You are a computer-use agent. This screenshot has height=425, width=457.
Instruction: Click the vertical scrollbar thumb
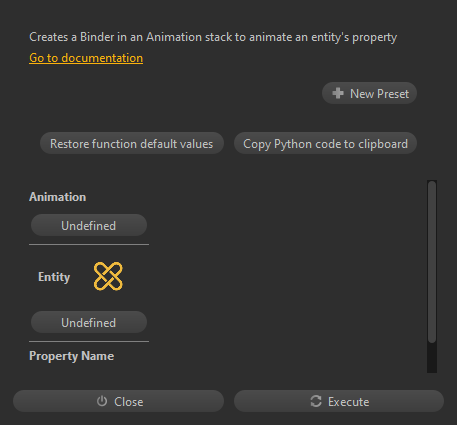[x=432, y=262]
